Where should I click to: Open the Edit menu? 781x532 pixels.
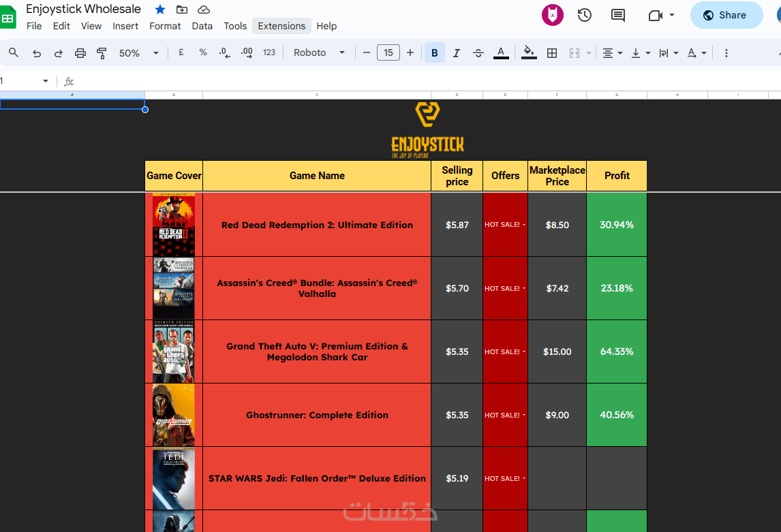click(61, 26)
